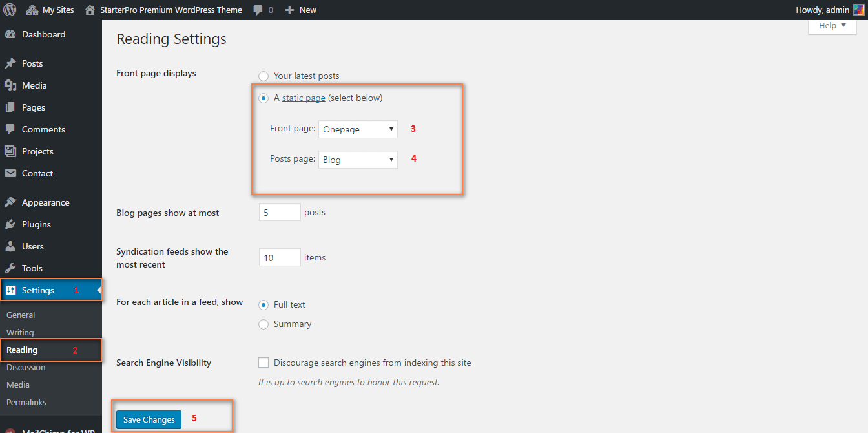Click the My Sites label
The height and width of the screenshot is (433, 868).
pos(58,10)
